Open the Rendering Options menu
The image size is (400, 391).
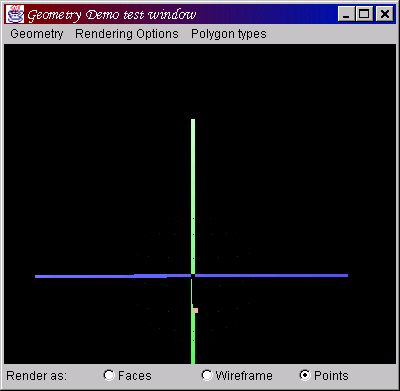(x=127, y=34)
